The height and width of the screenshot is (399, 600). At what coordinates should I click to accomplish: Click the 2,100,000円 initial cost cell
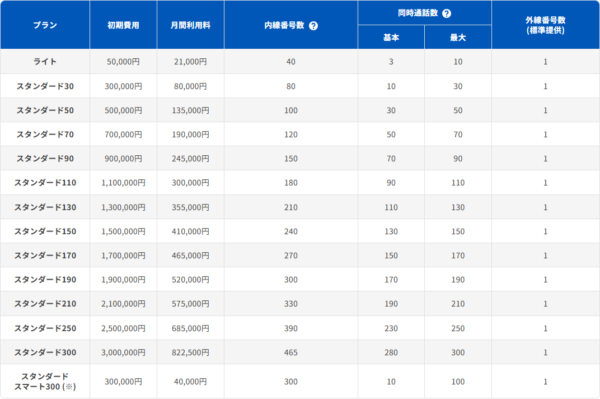click(123, 303)
